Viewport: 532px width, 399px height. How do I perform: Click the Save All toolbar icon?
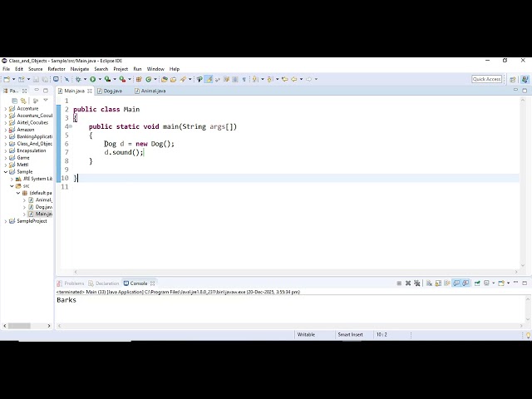(45, 80)
